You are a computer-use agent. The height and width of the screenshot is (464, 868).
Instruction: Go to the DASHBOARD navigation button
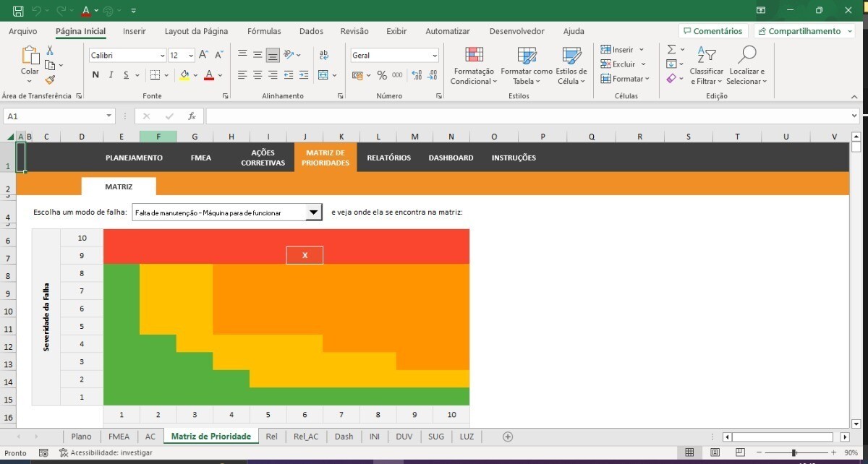point(451,158)
